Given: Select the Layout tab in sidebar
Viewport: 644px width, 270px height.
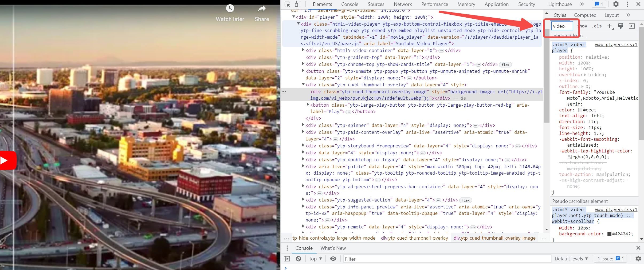Looking at the screenshot, I should [x=611, y=15].
